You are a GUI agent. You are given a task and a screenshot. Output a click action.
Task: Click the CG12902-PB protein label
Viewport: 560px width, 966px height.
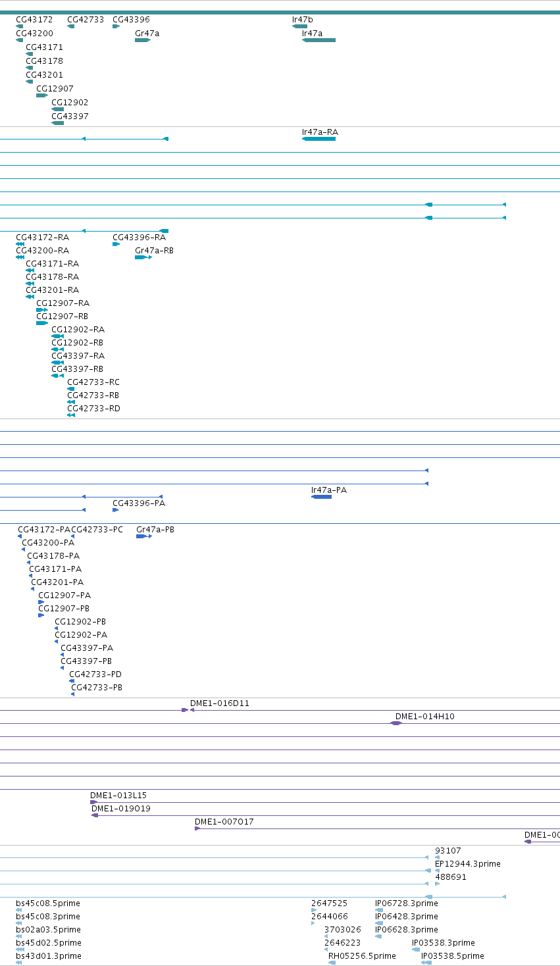80,622
